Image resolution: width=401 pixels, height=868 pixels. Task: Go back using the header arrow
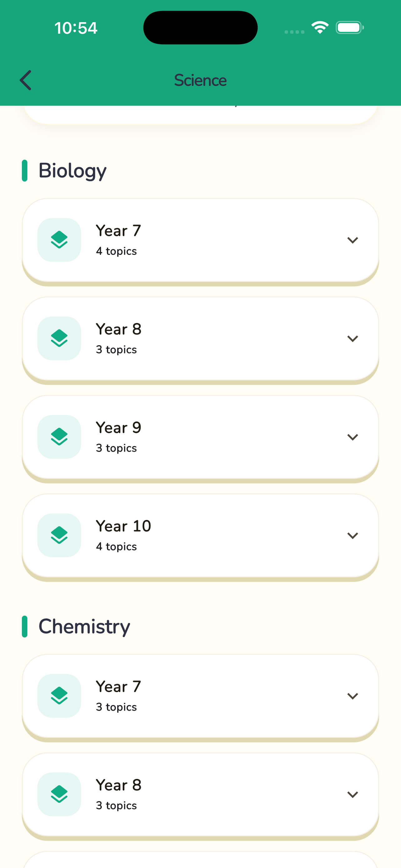pos(26,80)
